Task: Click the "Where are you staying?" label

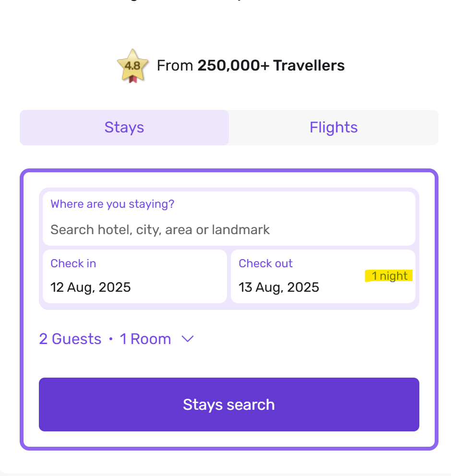Action: tap(112, 204)
